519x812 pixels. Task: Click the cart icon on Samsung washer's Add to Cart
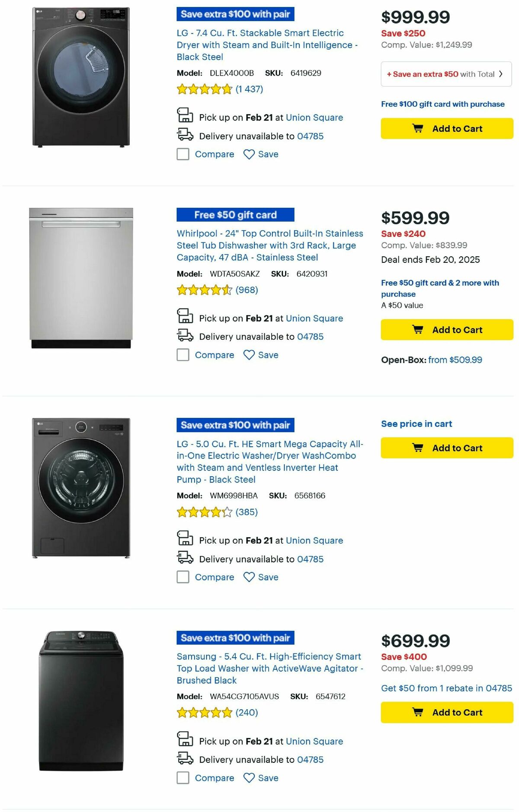point(418,712)
